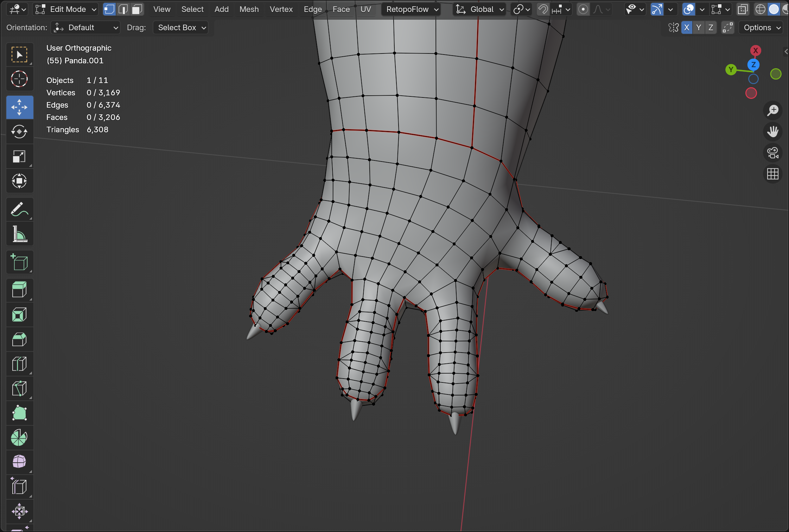This screenshot has height=532, width=789.
Task: Activate the Inset Faces tool
Action: click(x=19, y=315)
